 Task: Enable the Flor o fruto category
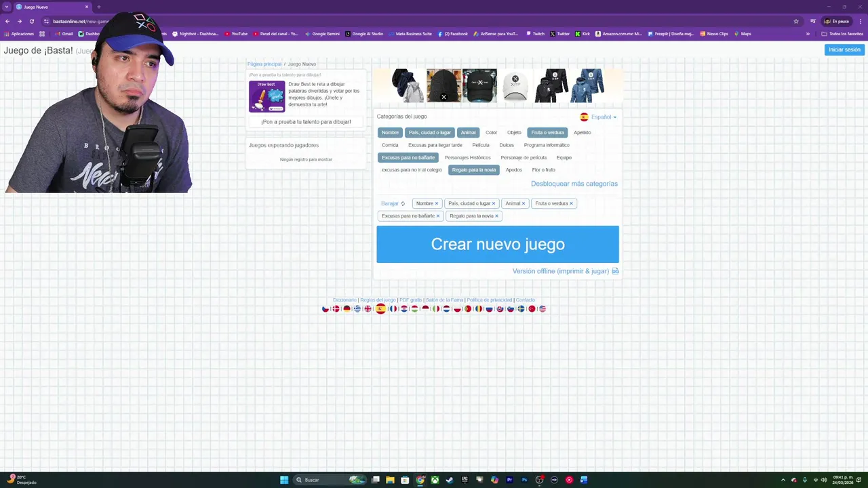pyautogui.click(x=543, y=170)
